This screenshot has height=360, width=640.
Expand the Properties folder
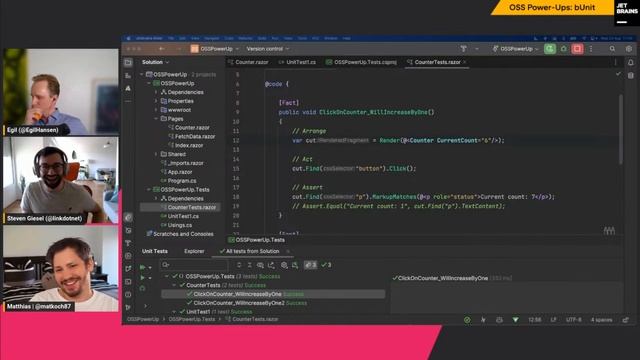coord(156,101)
